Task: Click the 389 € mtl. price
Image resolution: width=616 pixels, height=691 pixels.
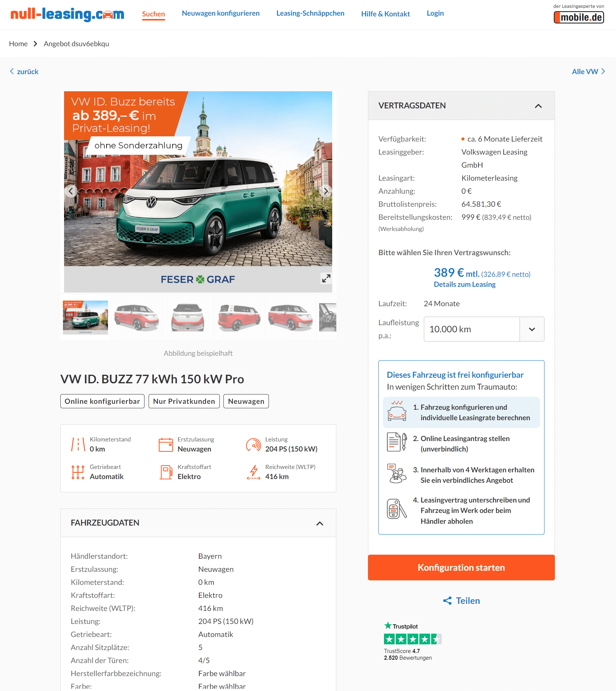Action: tap(457, 273)
